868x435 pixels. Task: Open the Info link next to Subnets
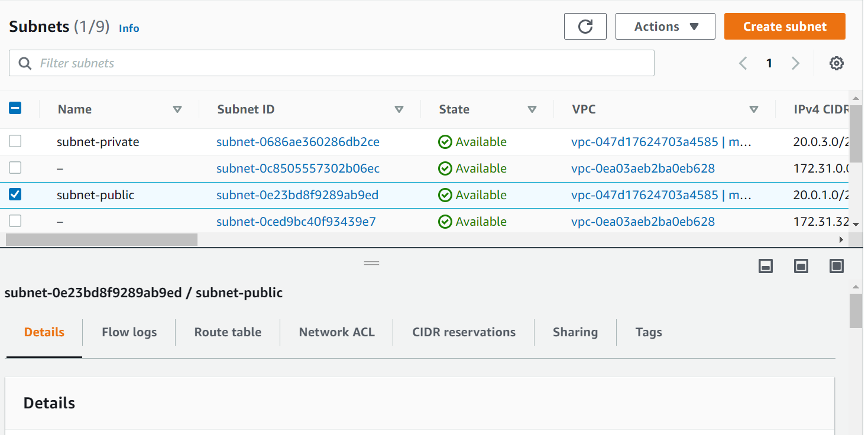tap(129, 28)
